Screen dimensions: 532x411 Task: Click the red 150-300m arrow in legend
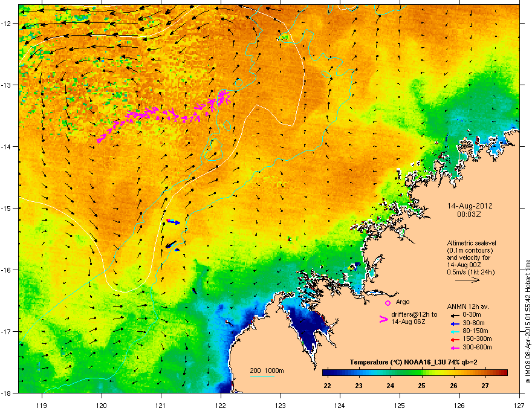(x=455, y=339)
